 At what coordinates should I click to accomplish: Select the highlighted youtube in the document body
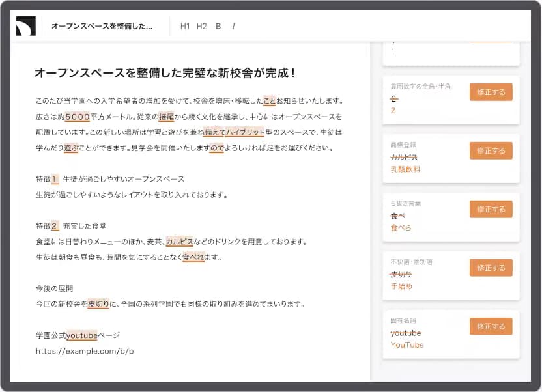click(x=82, y=335)
